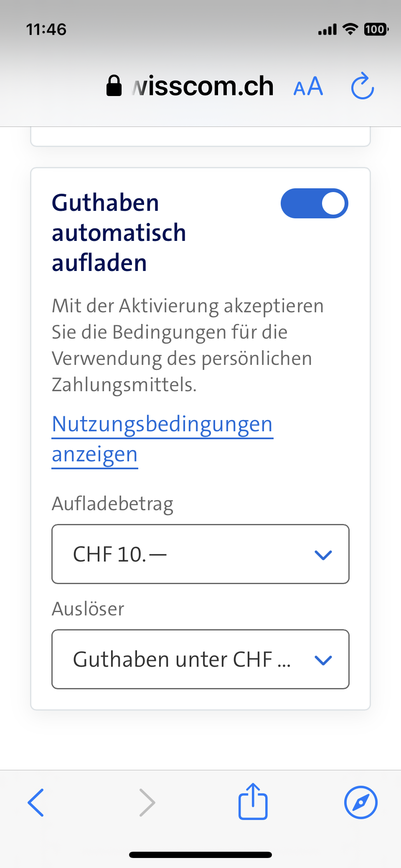Image resolution: width=401 pixels, height=868 pixels.
Task: Open the Safari share sheet
Action: (253, 801)
